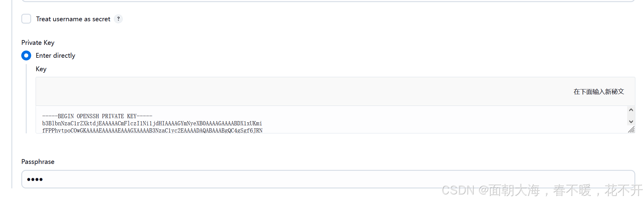The image size is (644, 201).
Task: Click the key textarea scroll up arrow
Action: (x=631, y=110)
